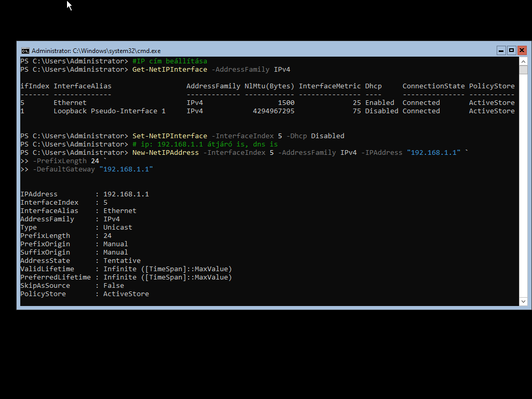The image size is (532, 399).
Task: Click the Get-NetIPInterface command text
Action: [169, 70]
